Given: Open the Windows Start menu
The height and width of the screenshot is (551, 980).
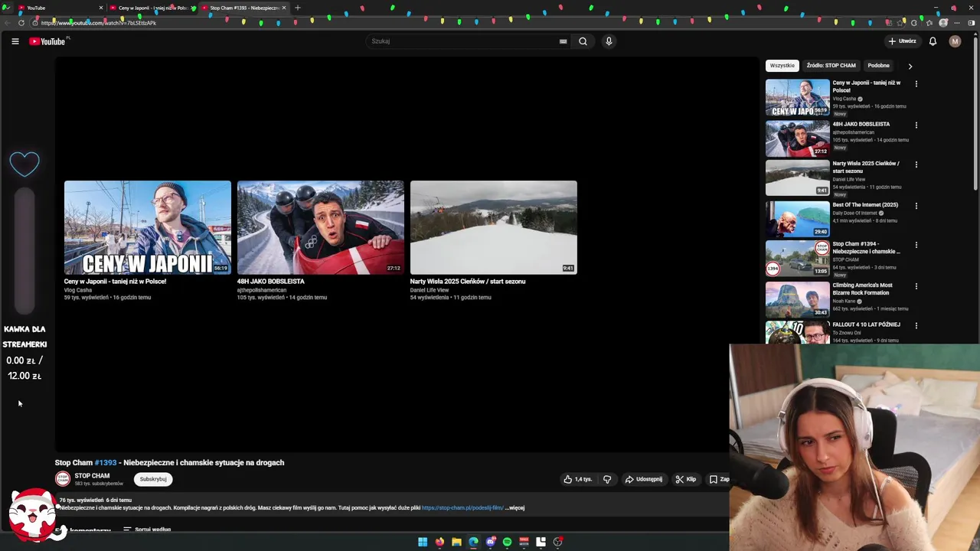Looking at the screenshot, I should pyautogui.click(x=423, y=542).
